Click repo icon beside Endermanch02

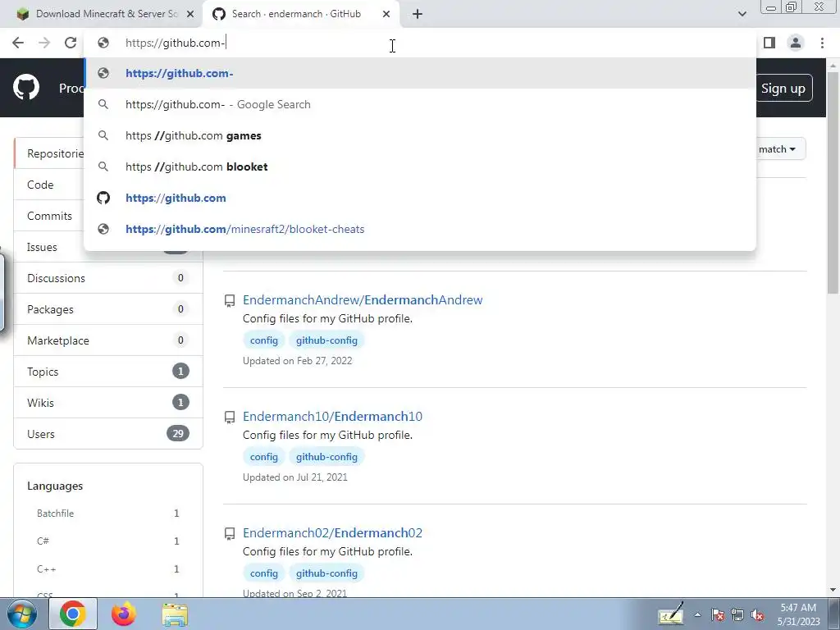(230, 533)
